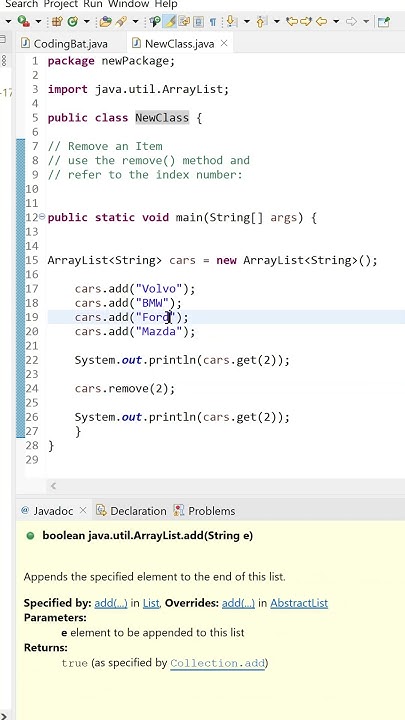Click line number 22 in gutter
Image resolution: width=405 pixels, height=720 pixels.
(x=32, y=360)
